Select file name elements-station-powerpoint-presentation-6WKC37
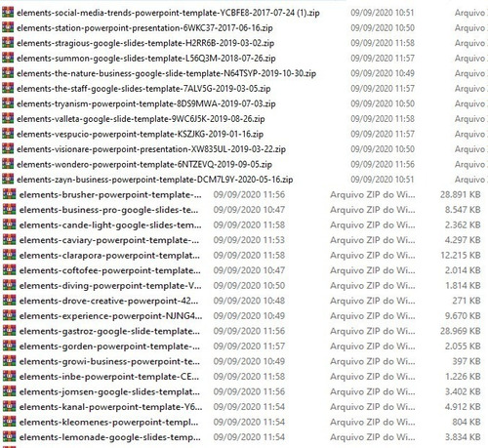 coord(144,28)
